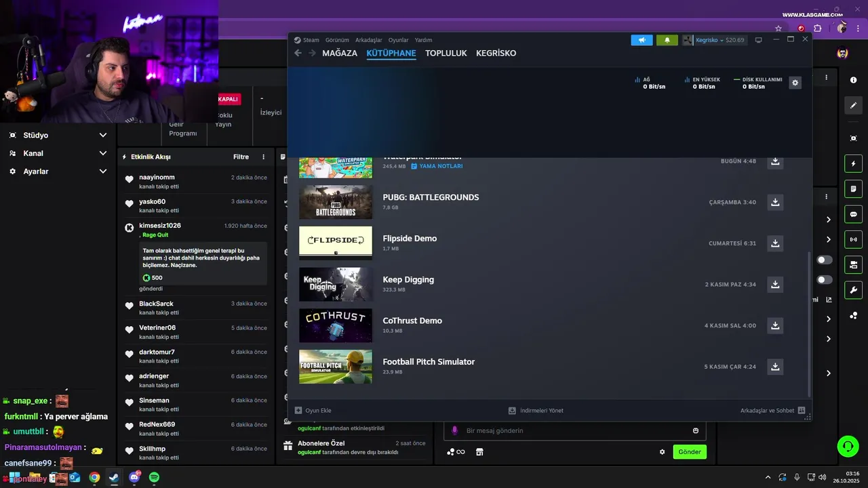Viewport: 868px width, 488px height.
Task: Click the chat bubble icon in sidebar
Action: tap(853, 214)
